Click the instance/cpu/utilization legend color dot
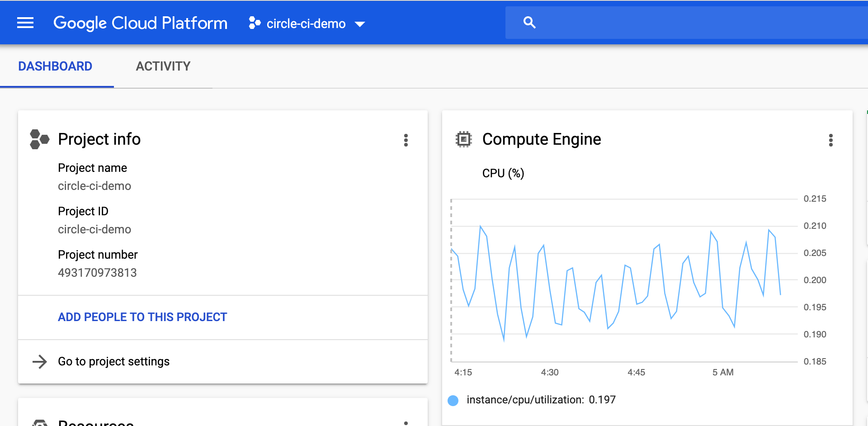The image size is (868, 426). coord(453,400)
